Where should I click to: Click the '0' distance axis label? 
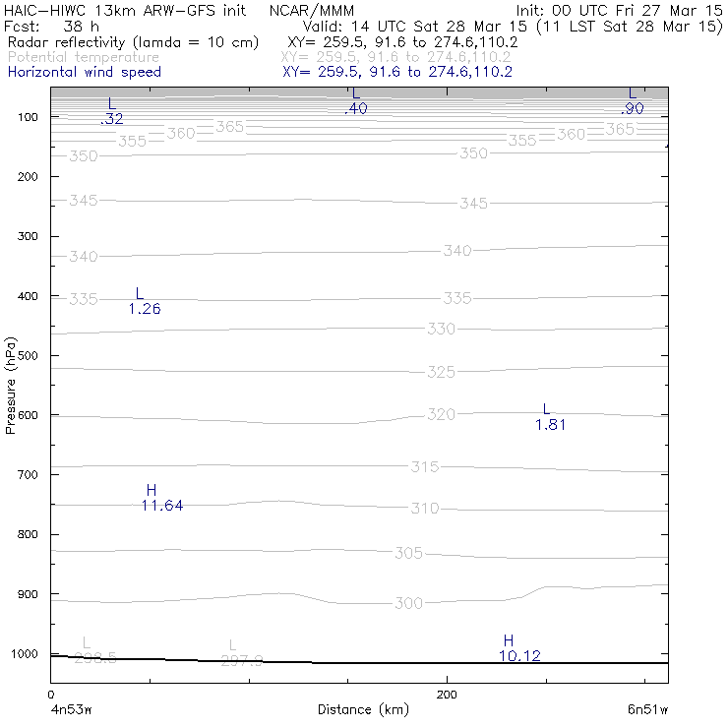coord(51,695)
